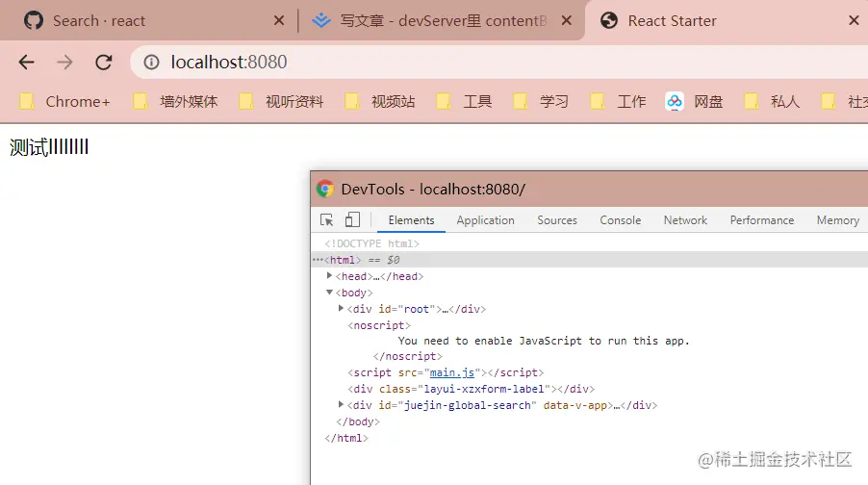Open the 视听资料 bookmark folder

click(x=281, y=102)
